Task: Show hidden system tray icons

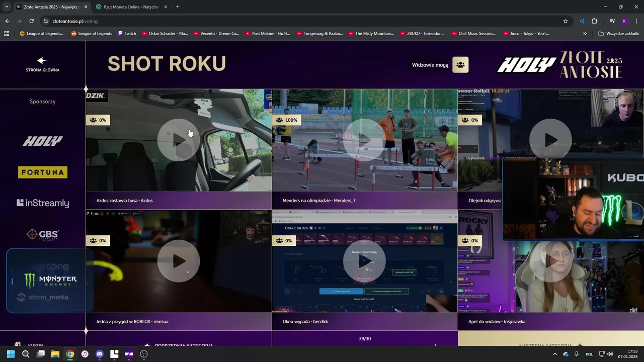Action: point(555,354)
